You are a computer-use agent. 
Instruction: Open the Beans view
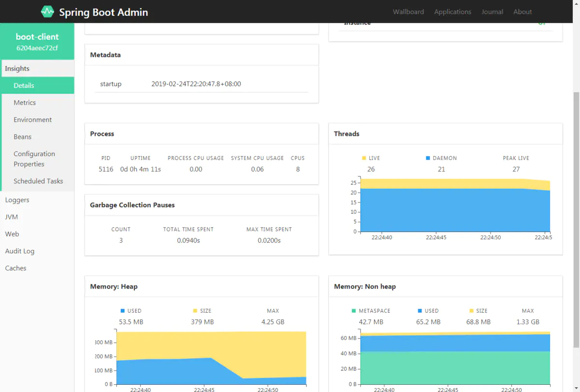[38, 137]
